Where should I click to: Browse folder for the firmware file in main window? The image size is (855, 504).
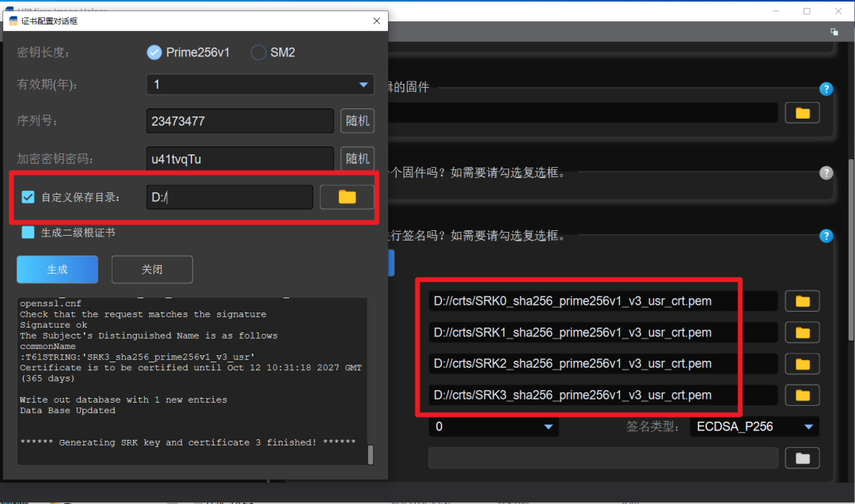coord(802,113)
